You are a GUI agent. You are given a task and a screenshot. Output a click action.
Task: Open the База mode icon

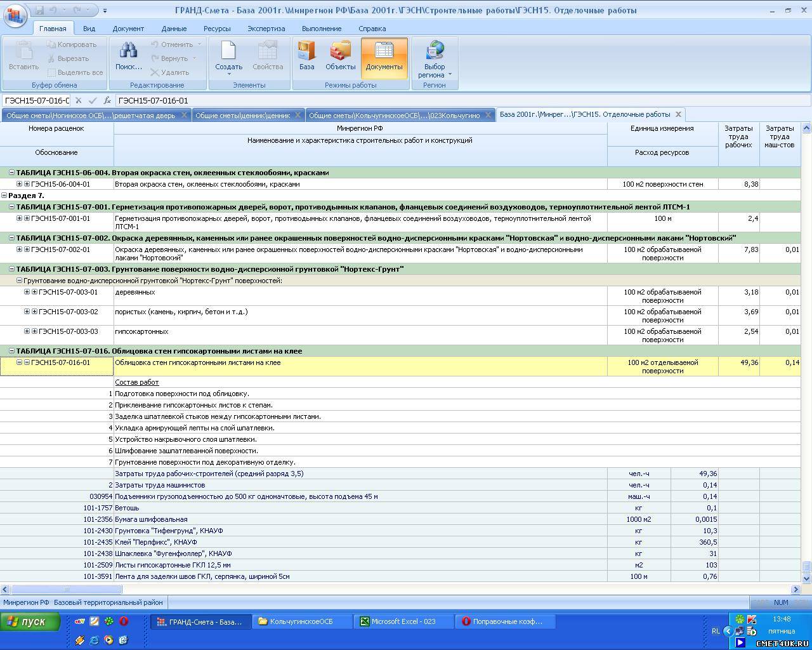[x=307, y=51]
